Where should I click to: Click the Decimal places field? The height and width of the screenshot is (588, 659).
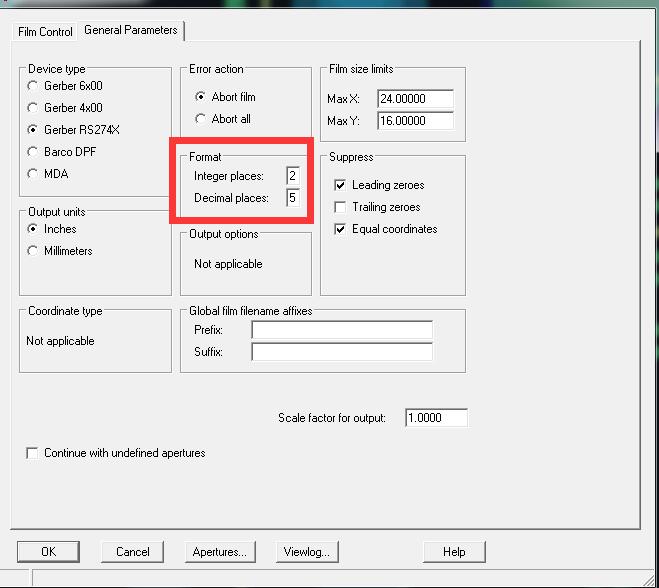point(293,198)
